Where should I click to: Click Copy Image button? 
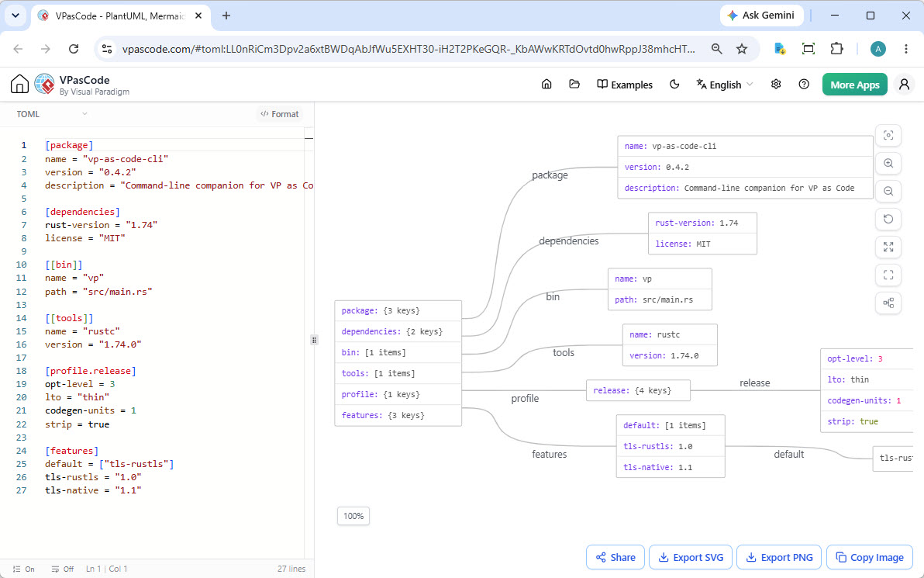coord(870,557)
